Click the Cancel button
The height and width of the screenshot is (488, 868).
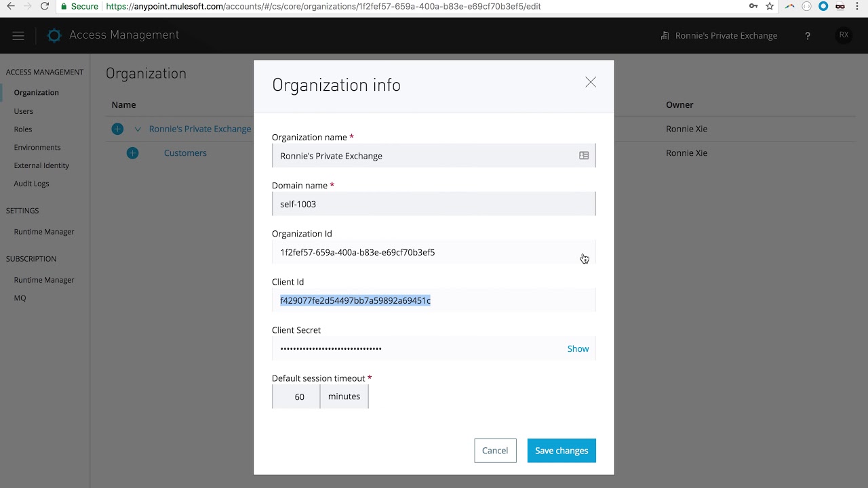coord(495,451)
